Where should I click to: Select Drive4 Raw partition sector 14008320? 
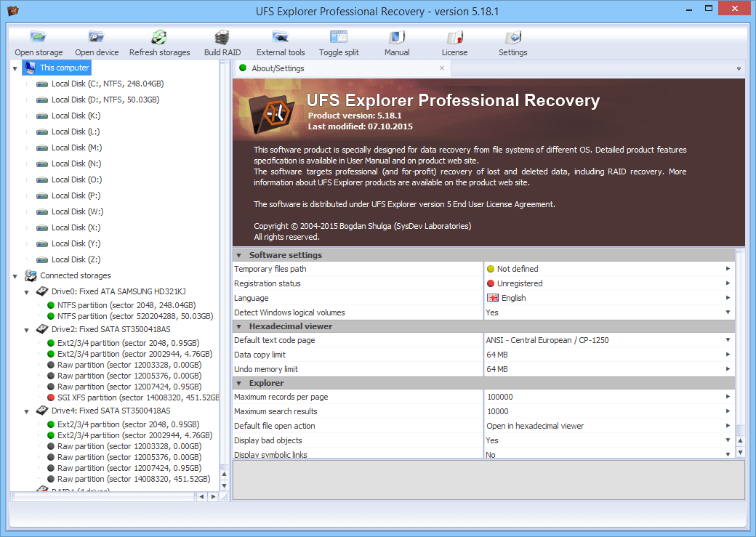(134, 479)
